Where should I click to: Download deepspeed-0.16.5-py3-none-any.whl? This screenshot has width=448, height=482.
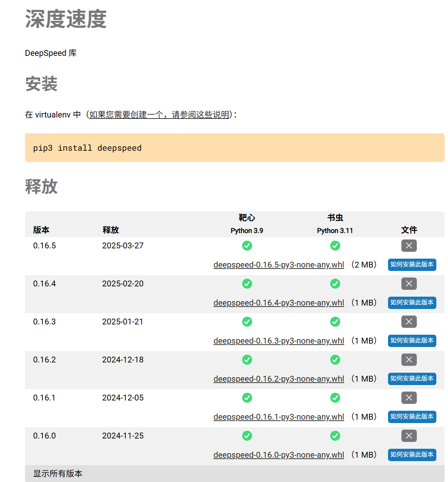[279, 265]
